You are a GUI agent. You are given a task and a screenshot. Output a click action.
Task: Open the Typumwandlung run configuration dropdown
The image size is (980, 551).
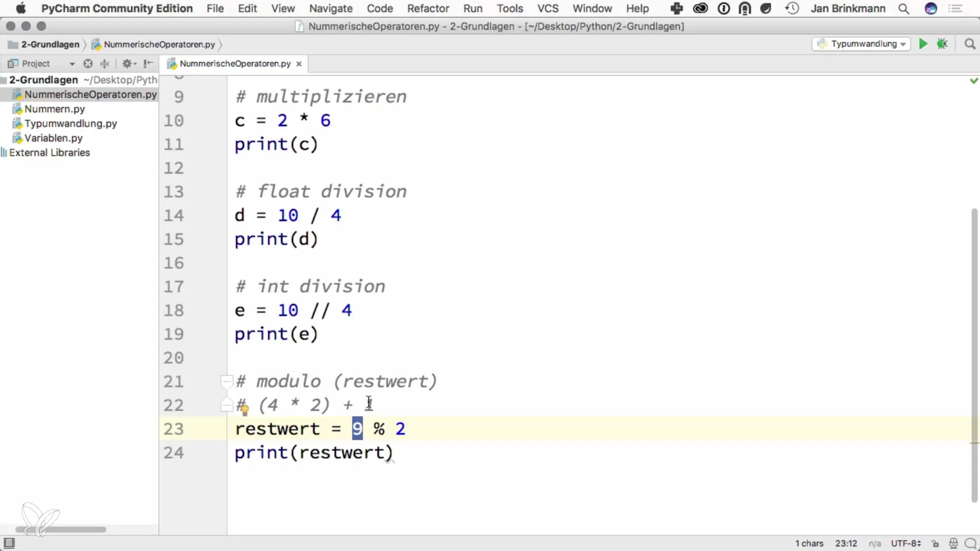pyautogui.click(x=861, y=44)
